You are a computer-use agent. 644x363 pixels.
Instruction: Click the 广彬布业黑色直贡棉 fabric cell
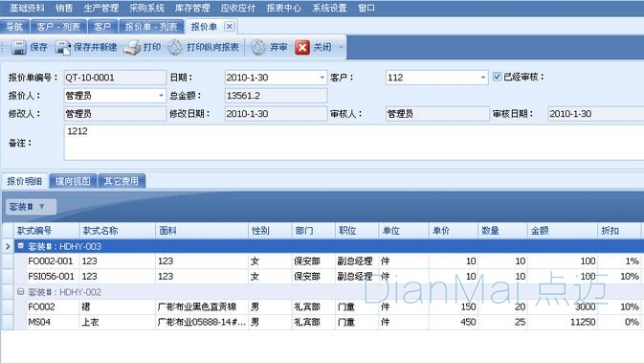point(202,306)
